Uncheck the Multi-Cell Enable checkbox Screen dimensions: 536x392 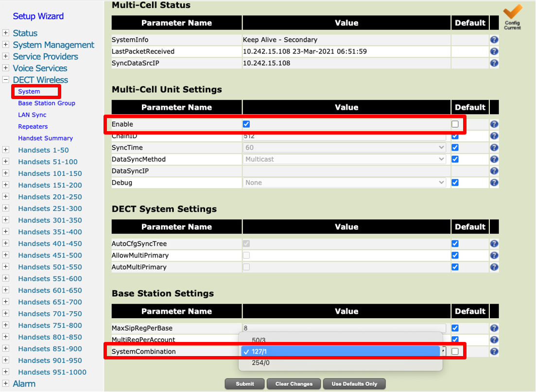coord(246,124)
